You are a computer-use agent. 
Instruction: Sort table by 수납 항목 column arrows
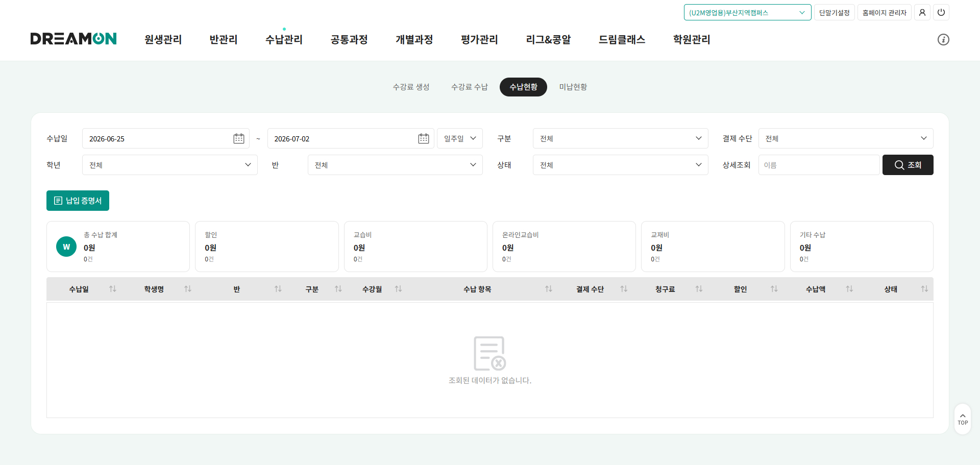[548, 289]
